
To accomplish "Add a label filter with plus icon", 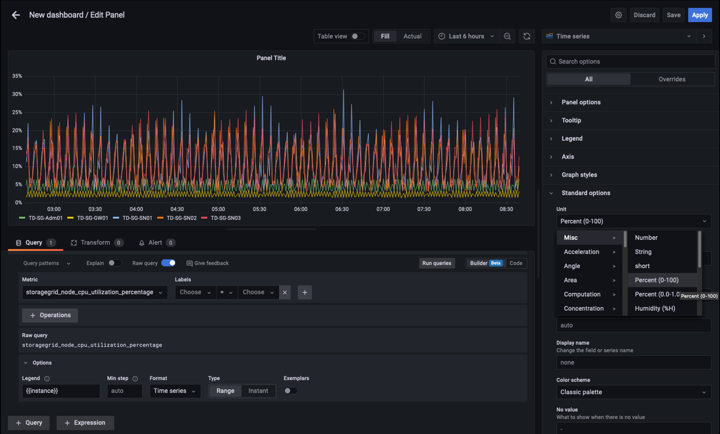I will 304,292.
